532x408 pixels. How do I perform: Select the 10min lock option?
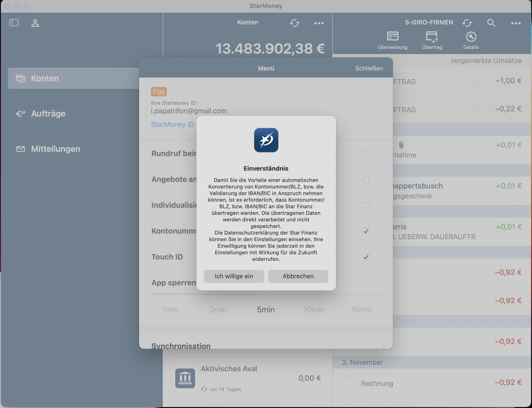pyautogui.click(x=313, y=309)
